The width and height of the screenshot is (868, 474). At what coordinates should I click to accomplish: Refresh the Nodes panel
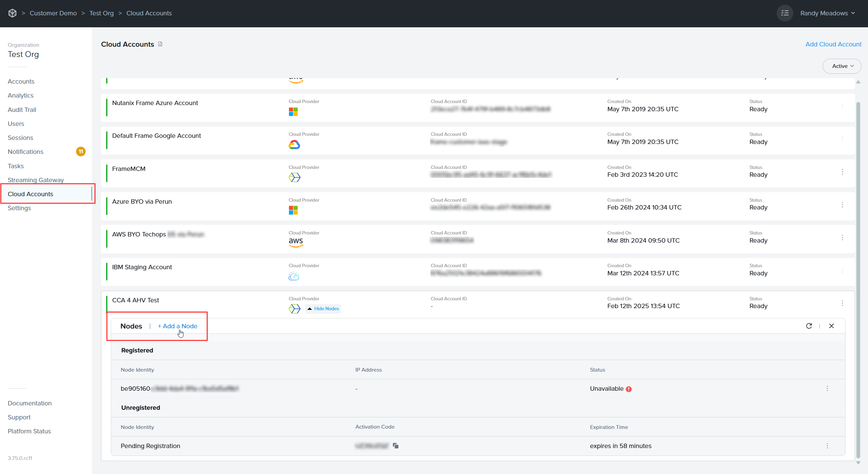pos(809,326)
